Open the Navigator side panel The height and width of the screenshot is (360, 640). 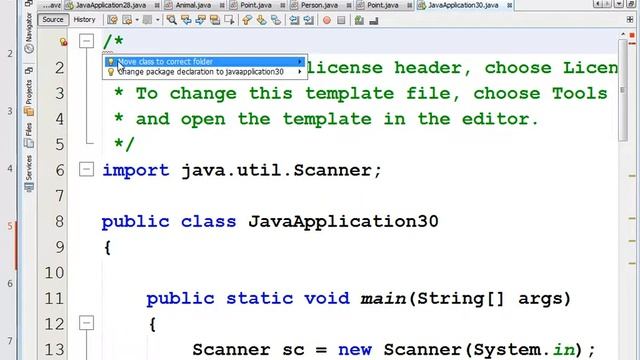[x=29, y=33]
